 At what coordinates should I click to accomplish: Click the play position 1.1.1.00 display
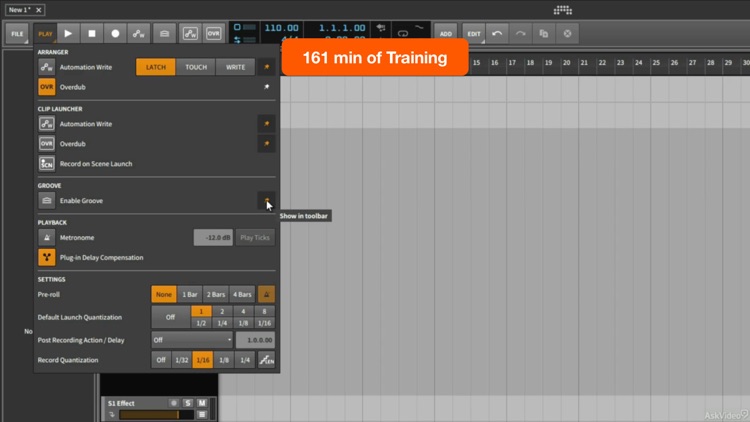point(342,28)
